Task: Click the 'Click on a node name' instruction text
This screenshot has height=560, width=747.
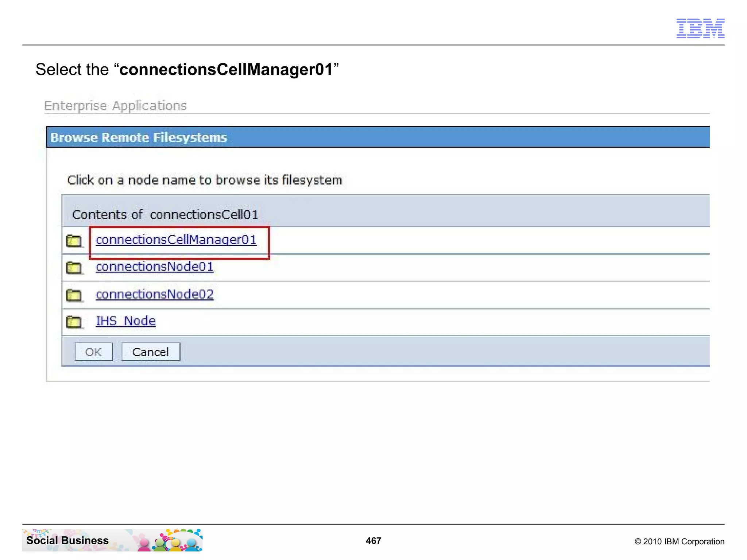Action: click(x=205, y=180)
